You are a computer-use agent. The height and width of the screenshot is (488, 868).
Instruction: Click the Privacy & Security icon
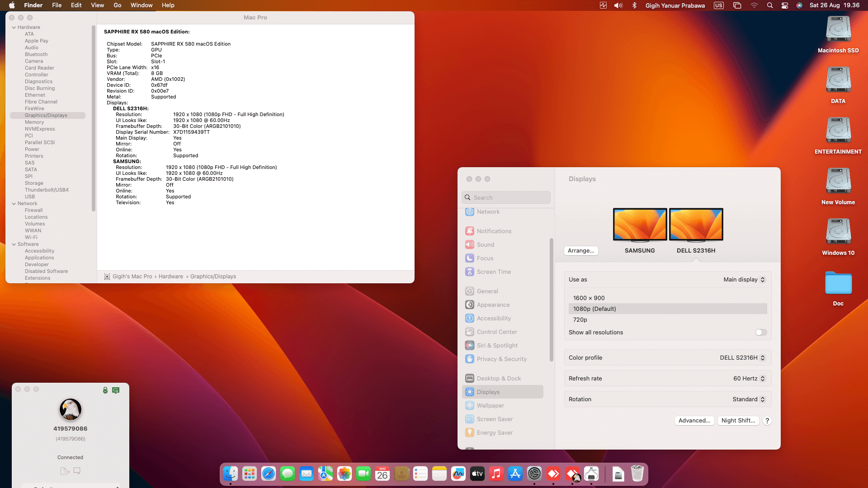(x=470, y=359)
